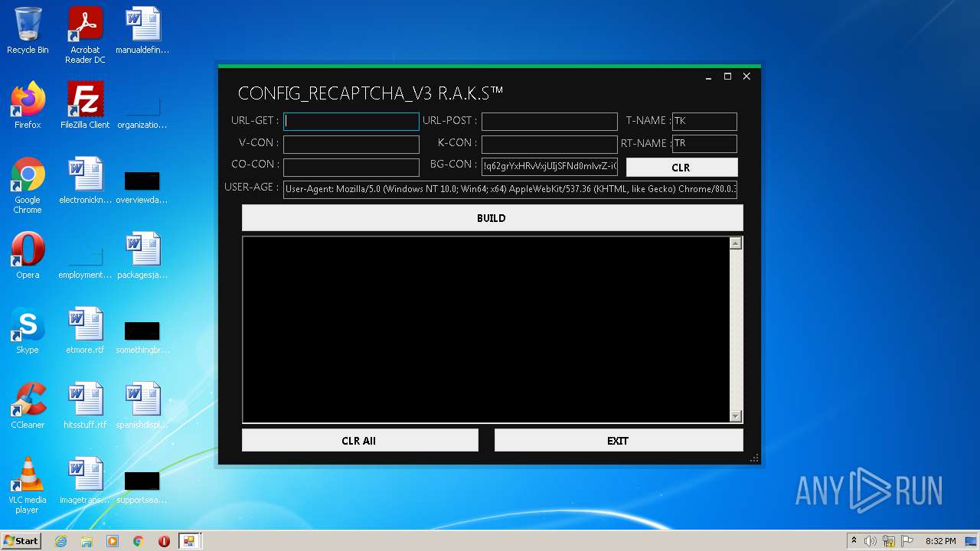Open the Chrome taskbar icon

139,541
